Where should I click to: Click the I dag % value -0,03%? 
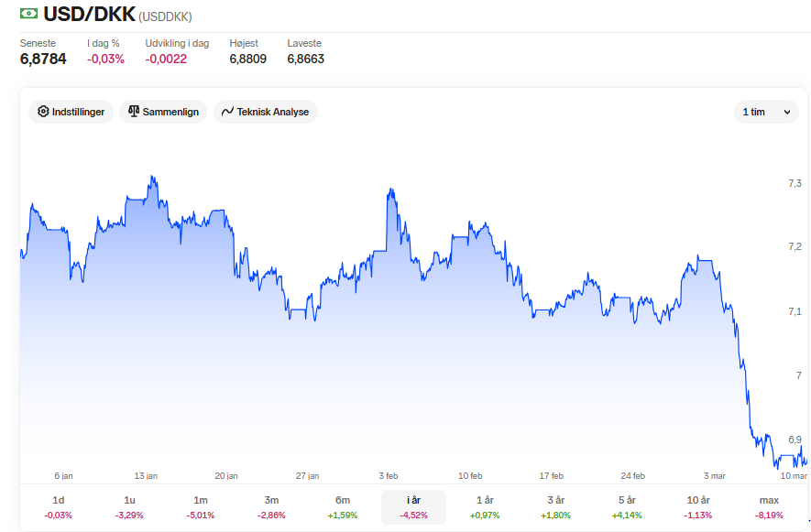105,59
